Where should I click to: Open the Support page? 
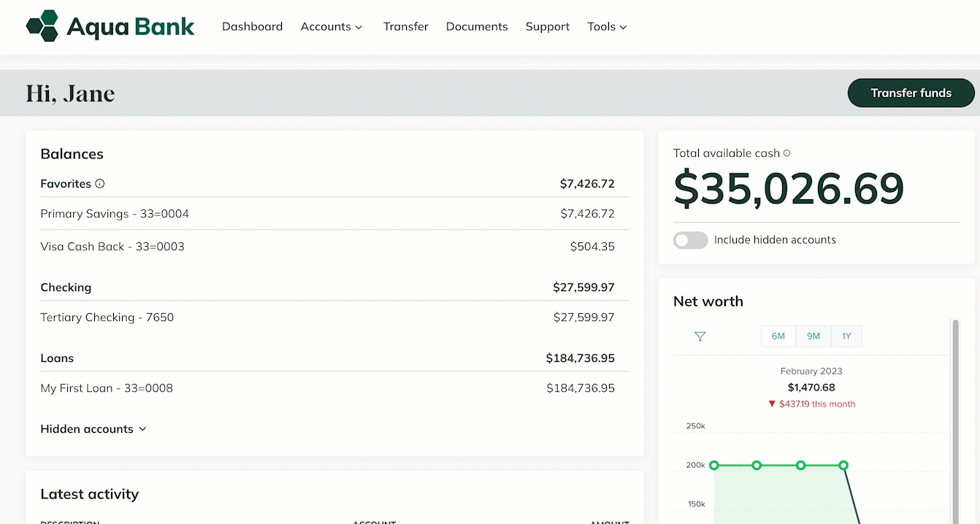click(548, 26)
